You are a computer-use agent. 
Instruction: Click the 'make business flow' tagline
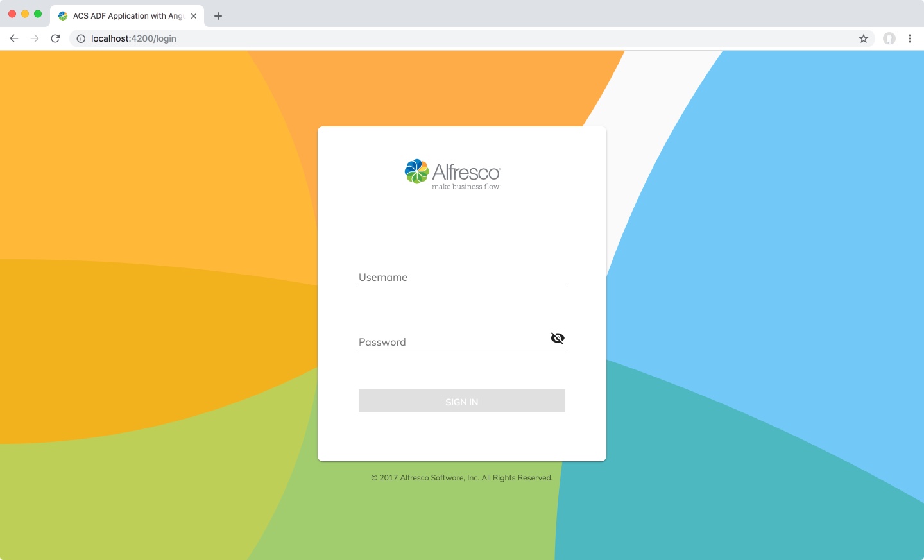click(466, 187)
